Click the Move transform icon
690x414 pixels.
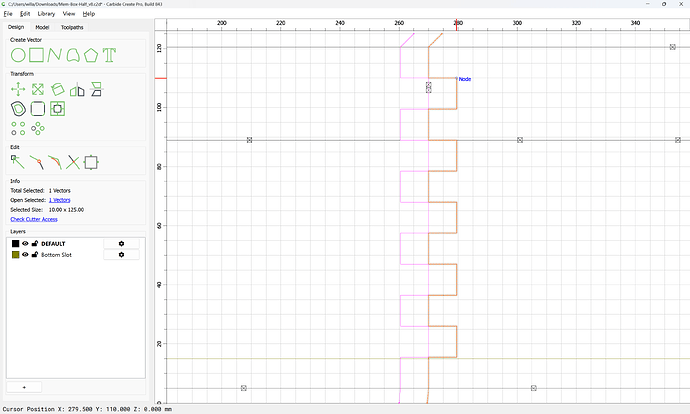[18, 89]
